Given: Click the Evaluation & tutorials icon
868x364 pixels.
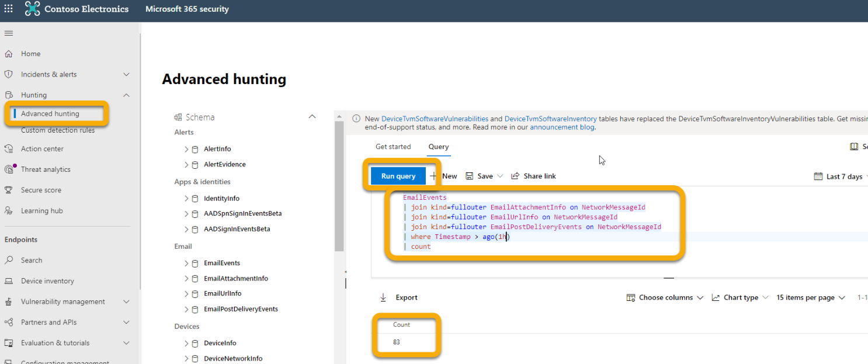Looking at the screenshot, I should (9, 343).
